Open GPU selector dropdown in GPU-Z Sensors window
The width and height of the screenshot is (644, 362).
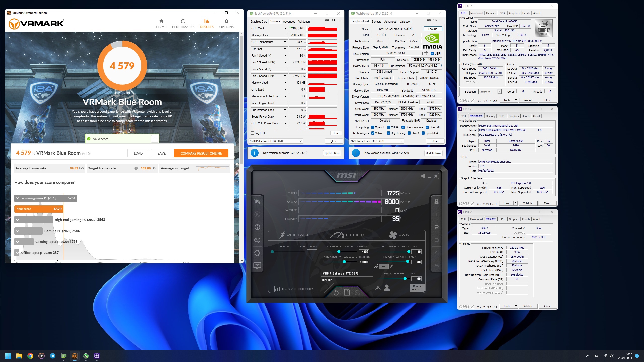(x=275, y=141)
